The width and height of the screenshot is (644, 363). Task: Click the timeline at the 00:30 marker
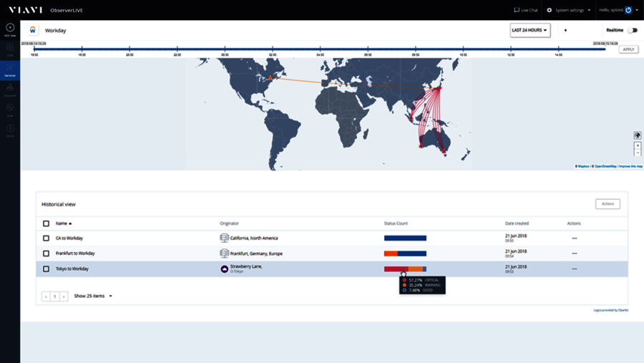(225, 49)
